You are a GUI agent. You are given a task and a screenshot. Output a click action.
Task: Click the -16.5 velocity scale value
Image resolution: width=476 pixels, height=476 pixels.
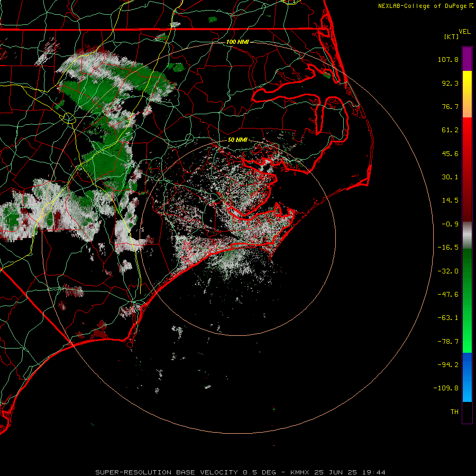click(448, 248)
